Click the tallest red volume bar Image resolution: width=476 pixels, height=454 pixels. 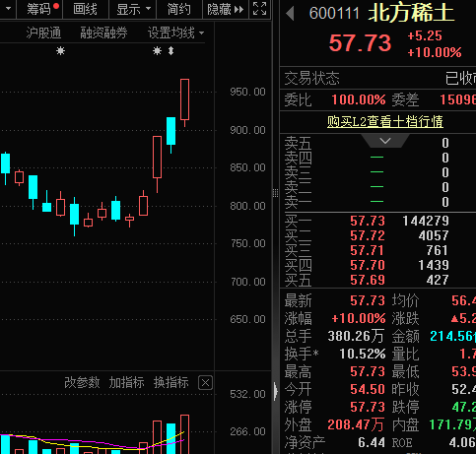point(184,434)
